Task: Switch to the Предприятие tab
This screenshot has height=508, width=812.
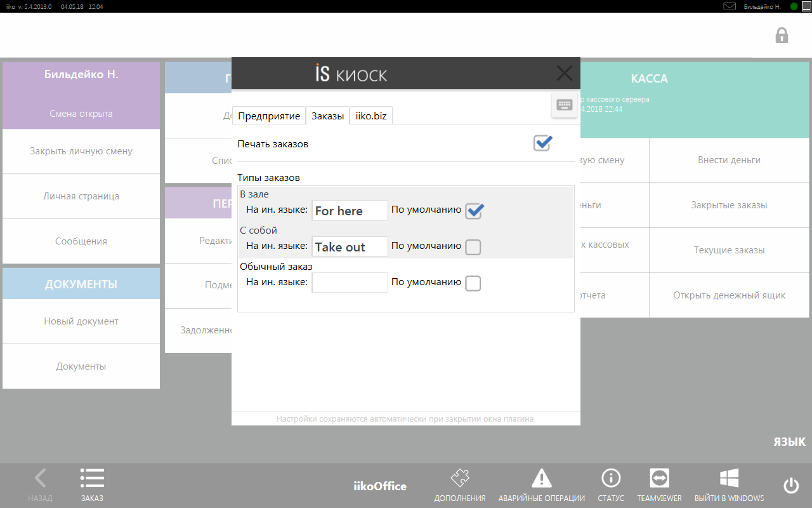Action: pyautogui.click(x=269, y=116)
